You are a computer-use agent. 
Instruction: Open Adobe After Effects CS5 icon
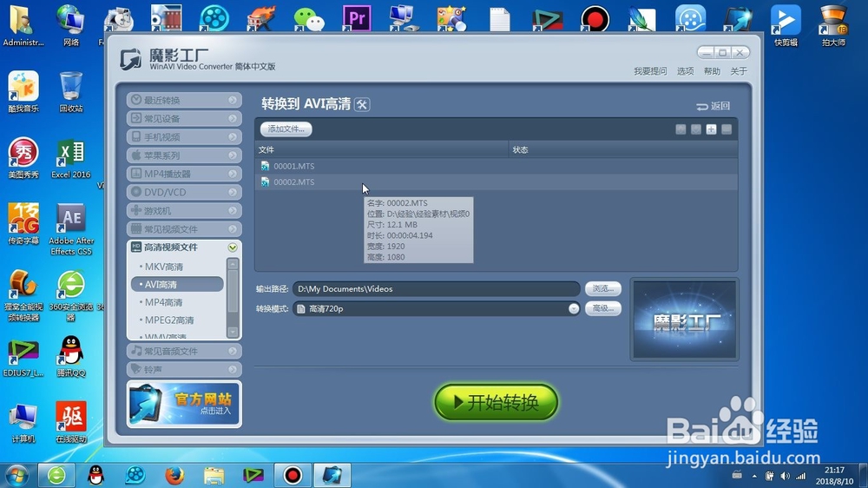coord(71,229)
